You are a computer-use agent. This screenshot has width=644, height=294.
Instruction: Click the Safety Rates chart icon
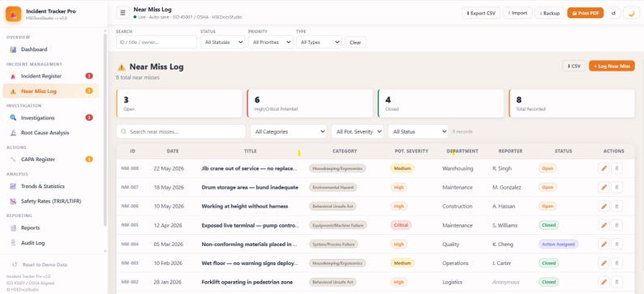pyautogui.click(x=13, y=202)
